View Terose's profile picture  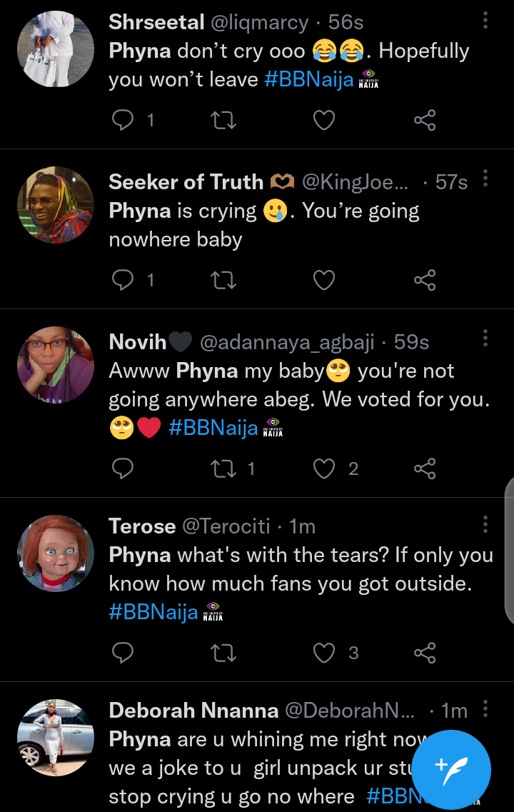click(x=56, y=553)
